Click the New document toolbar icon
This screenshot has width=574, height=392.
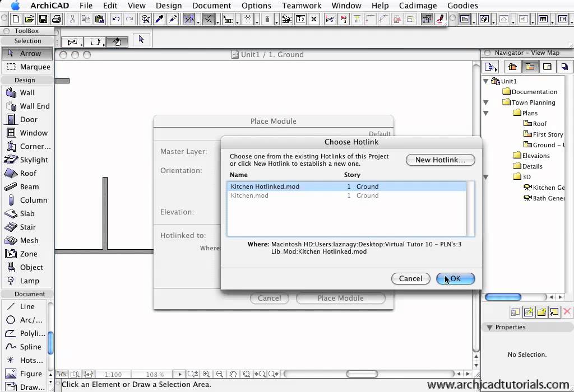click(16, 19)
